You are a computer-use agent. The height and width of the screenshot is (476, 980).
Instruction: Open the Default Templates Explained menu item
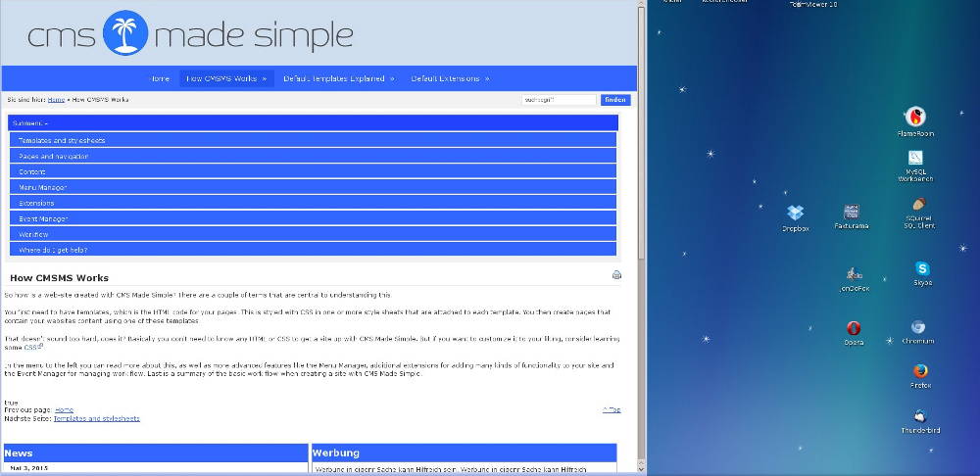339,78
